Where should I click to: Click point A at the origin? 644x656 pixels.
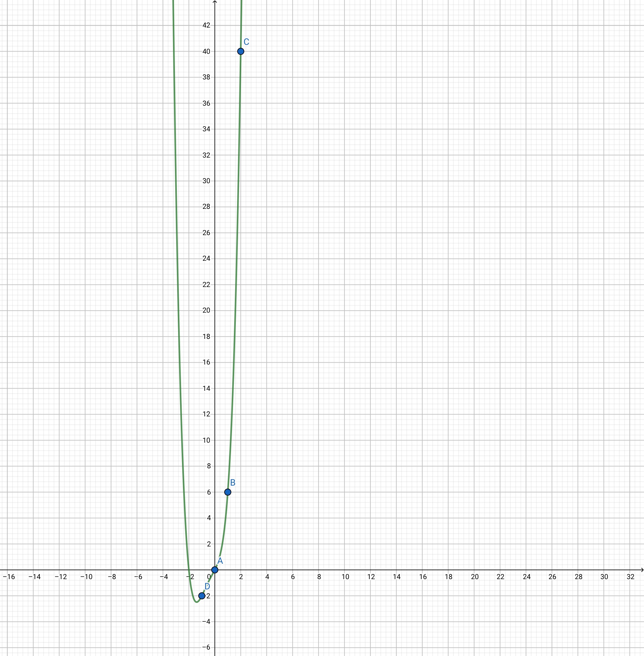pyautogui.click(x=215, y=570)
